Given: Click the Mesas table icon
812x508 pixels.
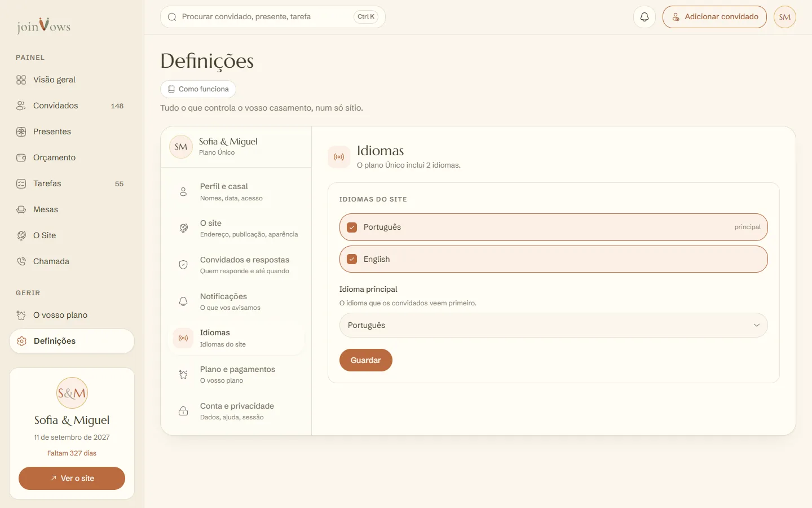Looking at the screenshot, I should 21,210.
